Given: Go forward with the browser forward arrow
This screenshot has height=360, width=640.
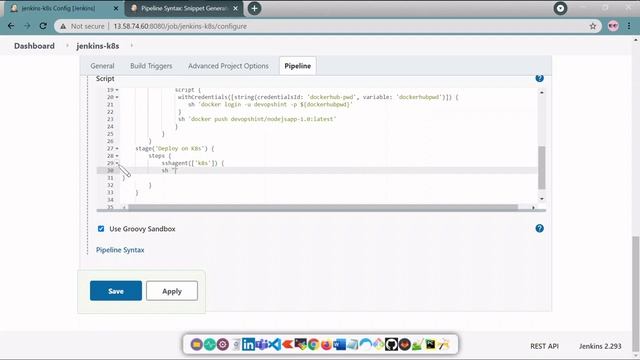Looking at the screenshot, I should (27, 26).
